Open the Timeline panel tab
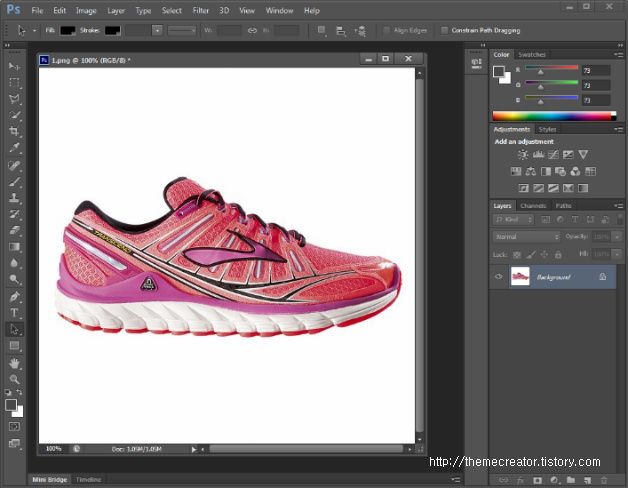 click(89, 480)
